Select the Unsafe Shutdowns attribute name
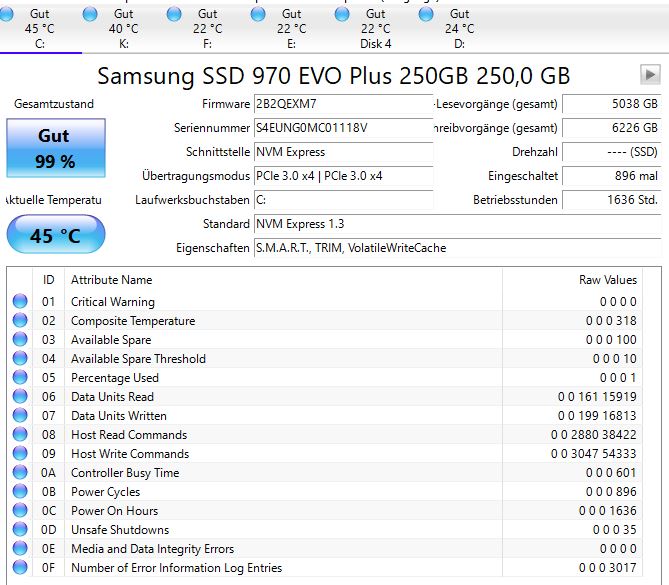The height and width of the screenshot is (585, 669). [x=120, y=530]
